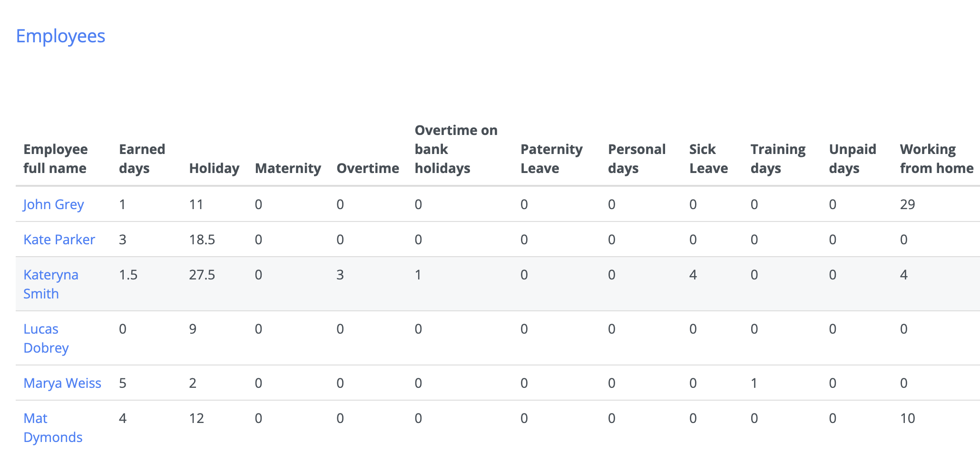Open Kate Parker's employee record

(x=59, y=239)
